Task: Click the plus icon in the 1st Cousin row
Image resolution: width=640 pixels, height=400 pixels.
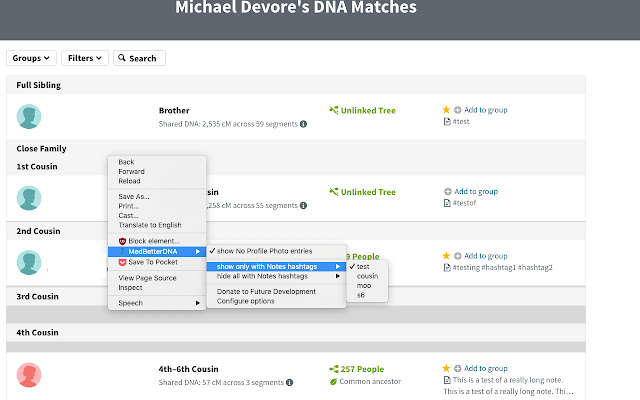Action: click(448, 191)
